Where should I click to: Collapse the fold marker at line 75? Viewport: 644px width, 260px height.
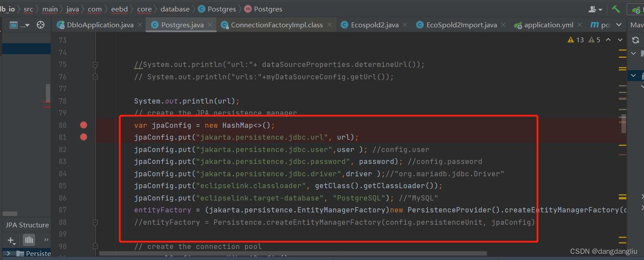pos(95,65)
